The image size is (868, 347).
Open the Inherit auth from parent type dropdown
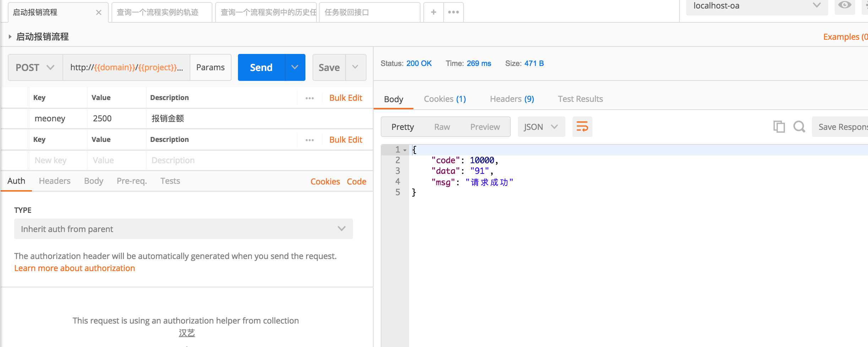coord(183,229)
